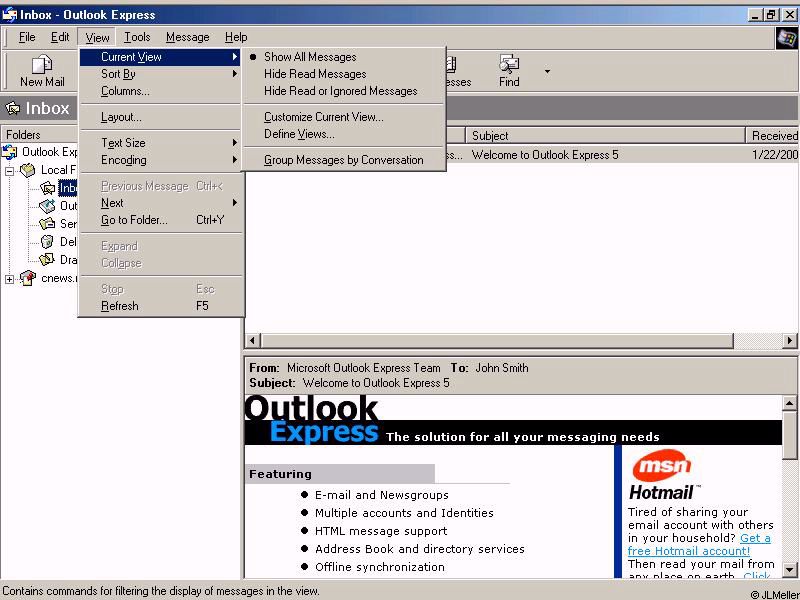Screen dimensions: 800x600
Task: Click HTML message support bullet text
Action: 381,531
